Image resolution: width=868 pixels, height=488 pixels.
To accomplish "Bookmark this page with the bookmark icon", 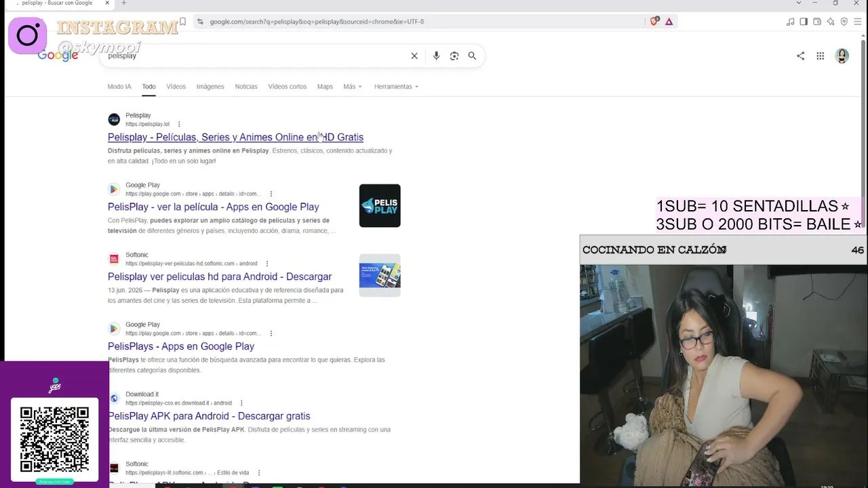I will click(x=182, y=22).
